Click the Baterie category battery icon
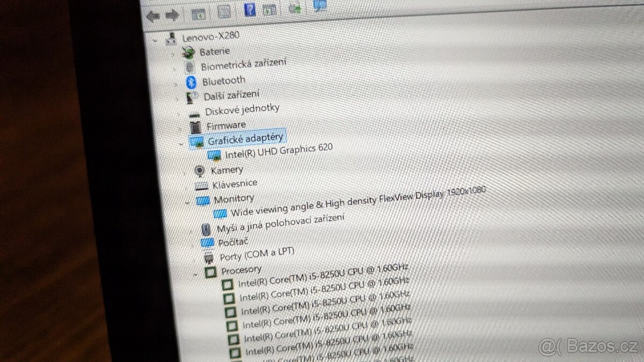Screen dimensions: 644x362 coord(189,52)
